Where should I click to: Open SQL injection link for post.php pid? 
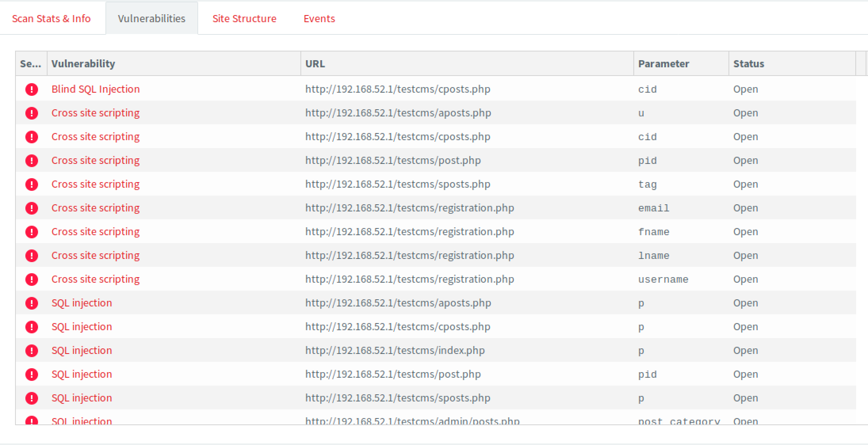coord(82,374)
